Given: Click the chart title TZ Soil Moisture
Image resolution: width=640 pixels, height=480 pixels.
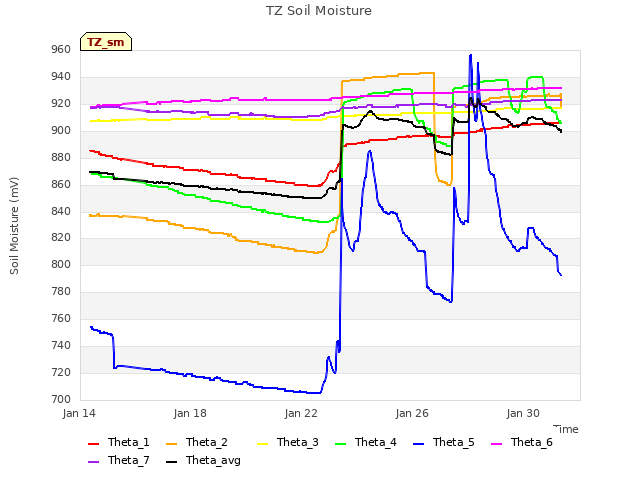Looking at the screenshot, I should (x=319, y=11).
